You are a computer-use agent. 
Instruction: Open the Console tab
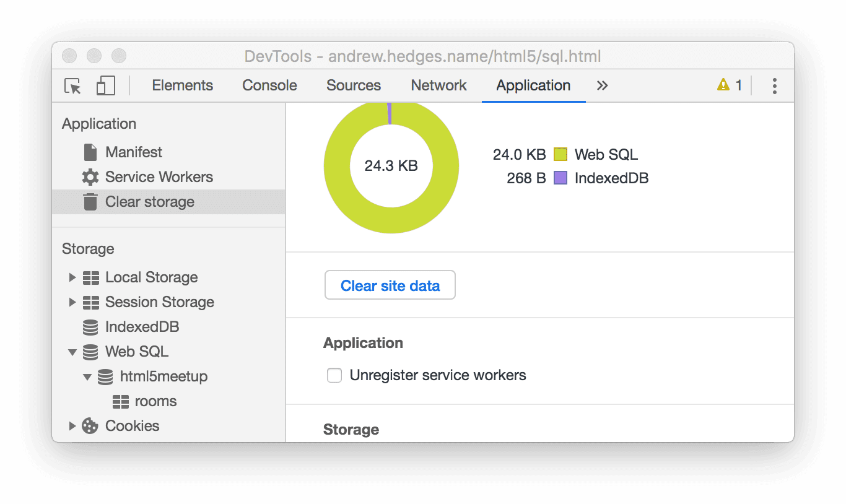pos(269,85)
